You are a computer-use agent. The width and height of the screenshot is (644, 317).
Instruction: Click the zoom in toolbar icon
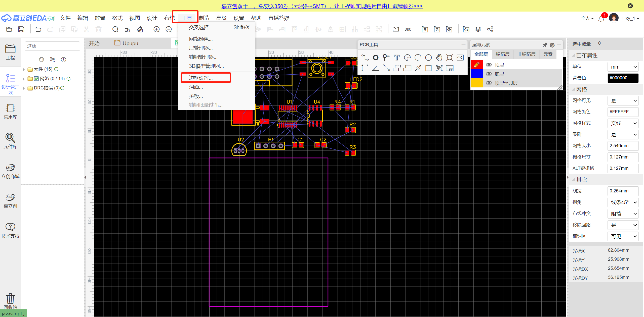pos(156,29)
